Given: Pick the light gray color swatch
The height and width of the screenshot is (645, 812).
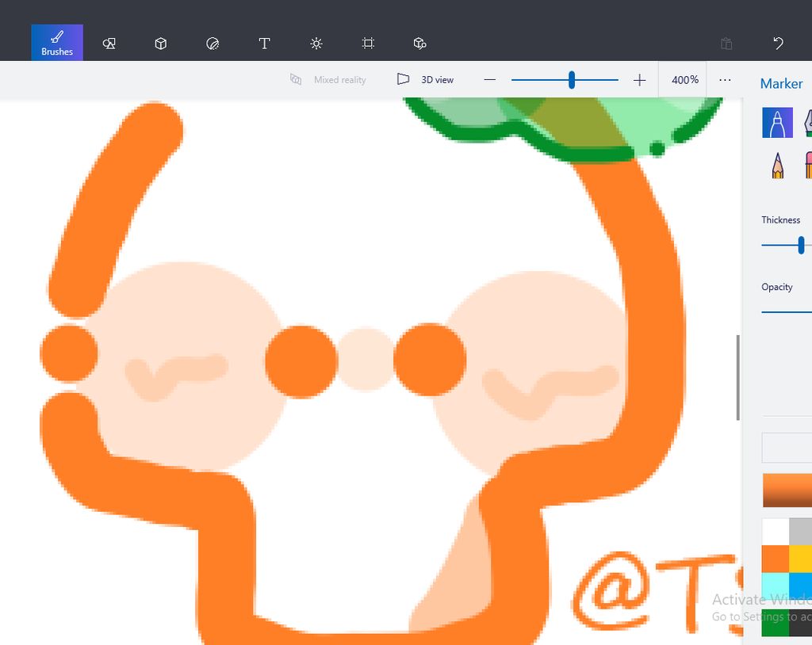Looking at the screenshot, I should [x=801, y=531].
